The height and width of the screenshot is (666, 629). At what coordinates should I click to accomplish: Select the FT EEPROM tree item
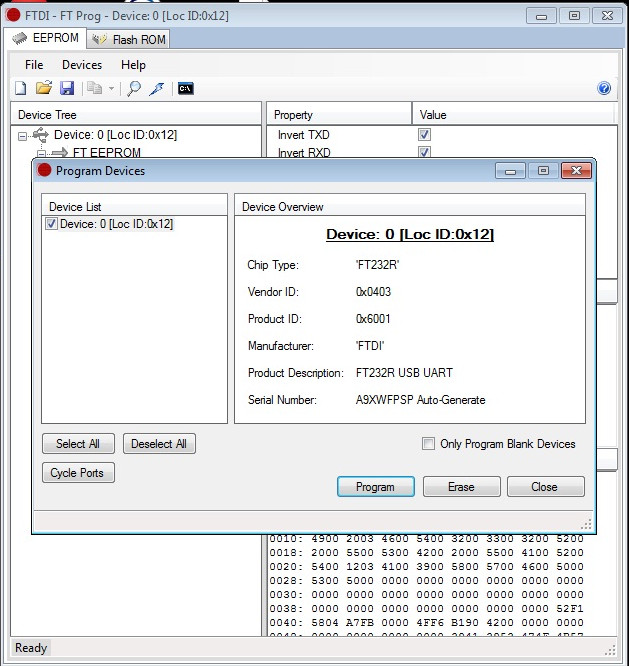point(106,152)
